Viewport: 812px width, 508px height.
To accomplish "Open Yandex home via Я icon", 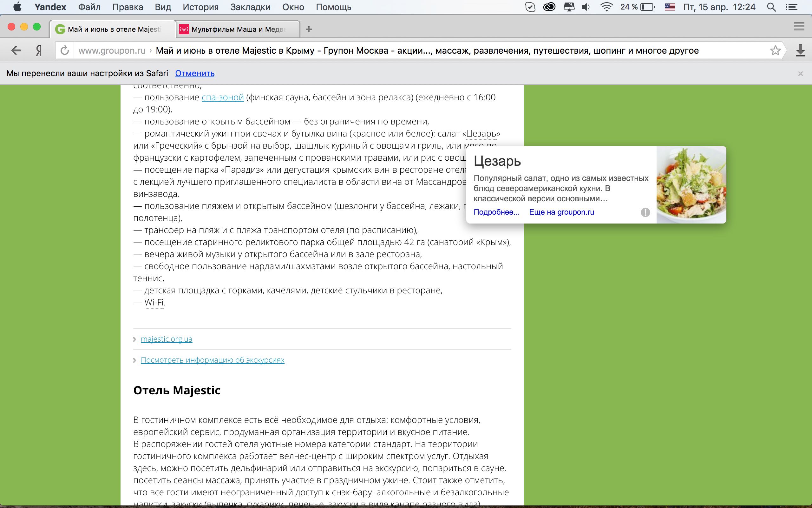I will tap(39, 51).
